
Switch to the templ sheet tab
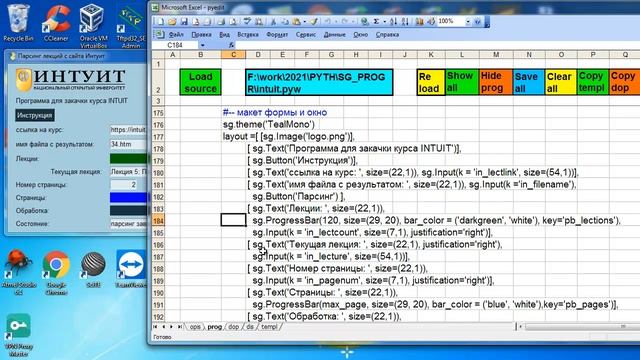pyautogui.click(x=269, y=327)
